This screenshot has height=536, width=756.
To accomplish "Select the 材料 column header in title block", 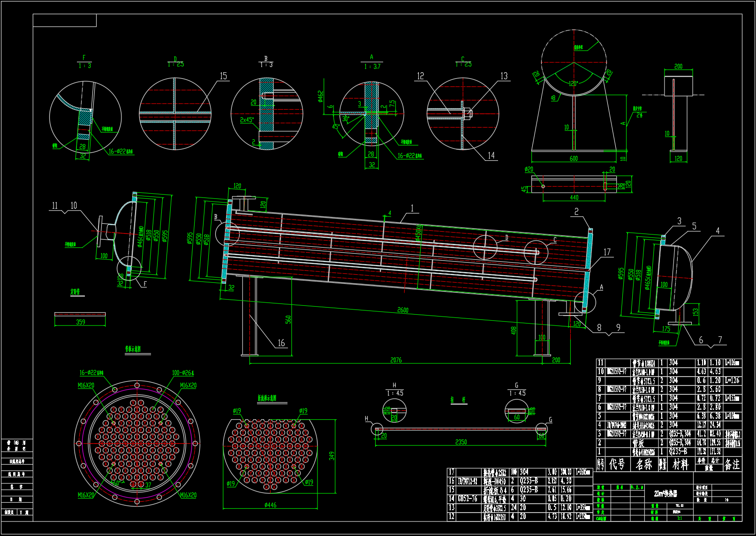I will tap(680, 464).
